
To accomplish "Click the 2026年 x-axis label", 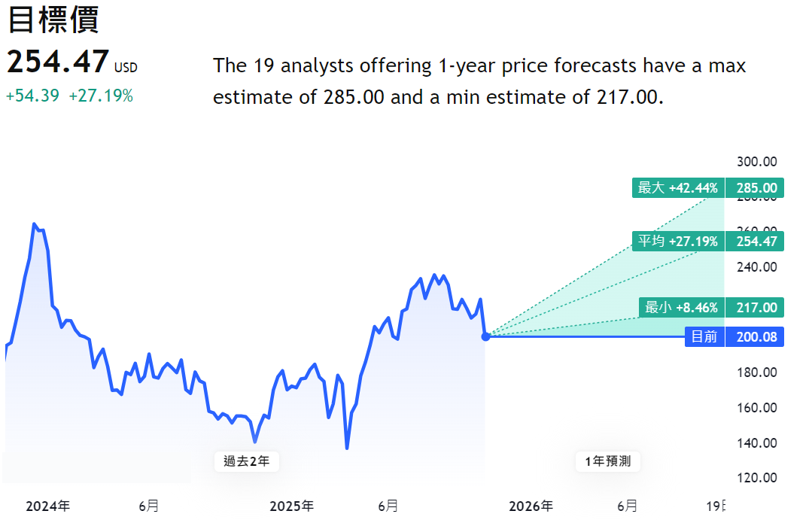I will click(x=531, y=506).
